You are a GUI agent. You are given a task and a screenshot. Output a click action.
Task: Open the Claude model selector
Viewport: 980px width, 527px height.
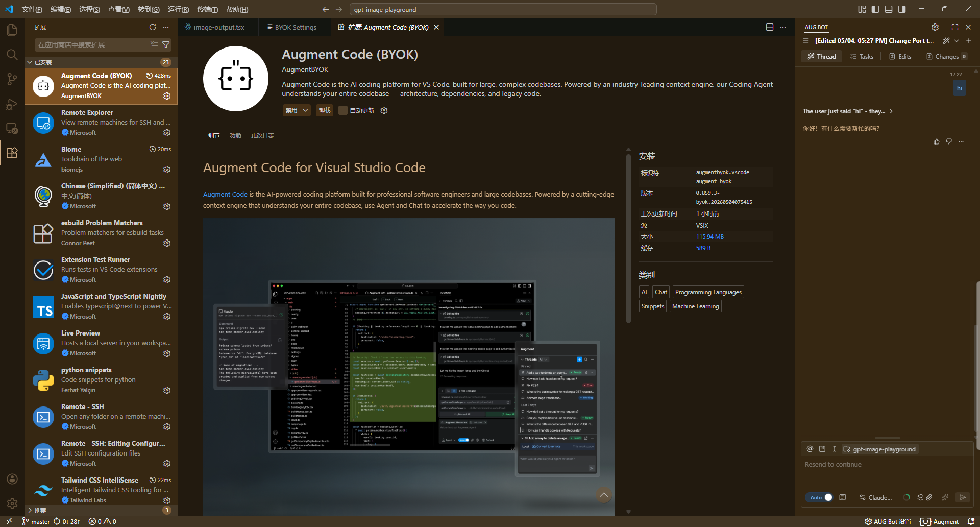click(876, 497)
